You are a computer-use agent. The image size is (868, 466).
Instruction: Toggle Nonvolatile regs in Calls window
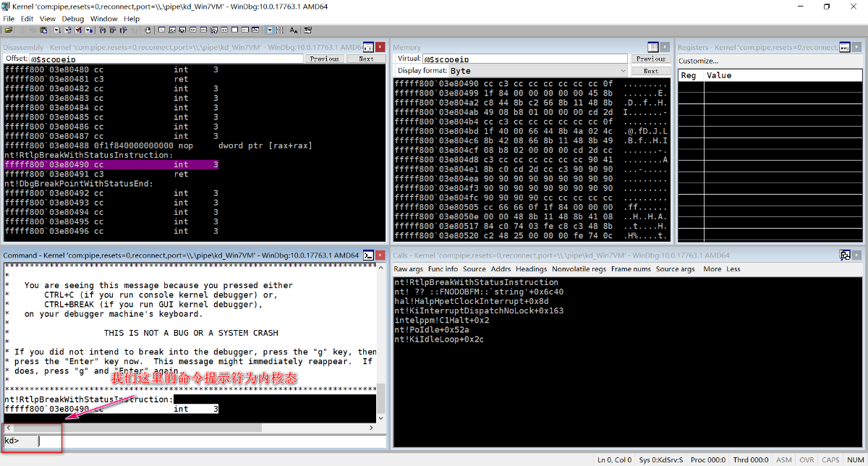[x=579, y=269]
